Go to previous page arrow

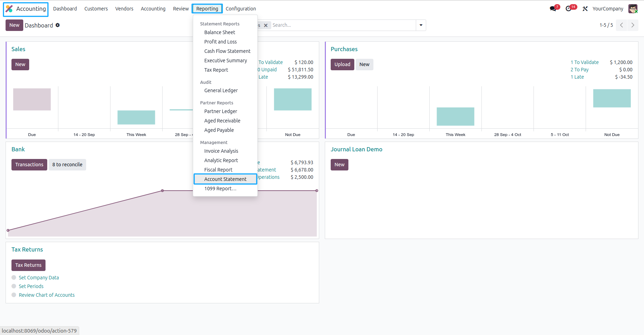coord(621,25)
